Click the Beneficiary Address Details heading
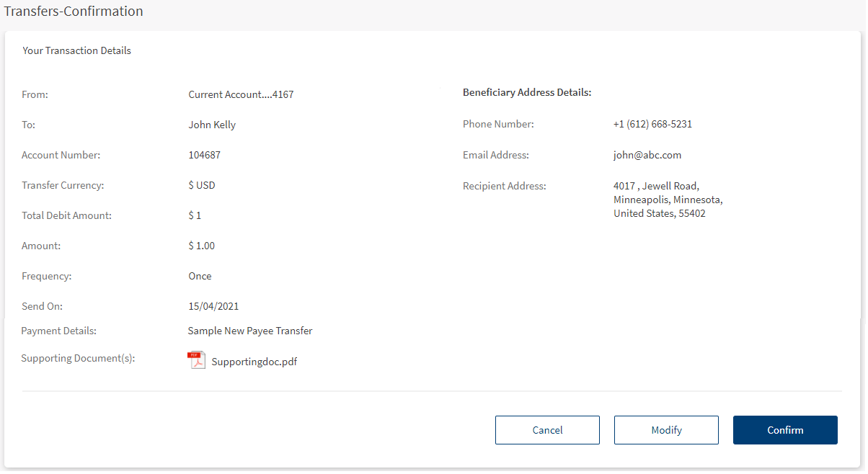This screenshot has width=868, height=474. 526,93
